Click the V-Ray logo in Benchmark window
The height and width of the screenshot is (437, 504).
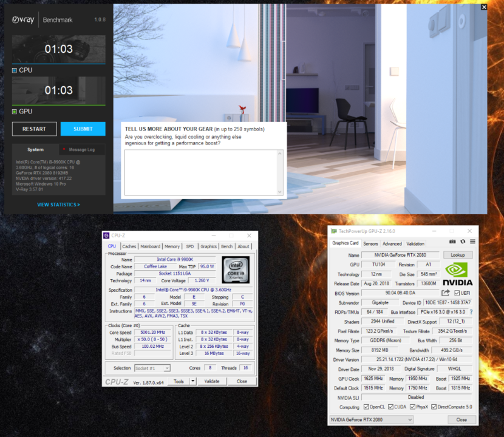tap(23, 19)
